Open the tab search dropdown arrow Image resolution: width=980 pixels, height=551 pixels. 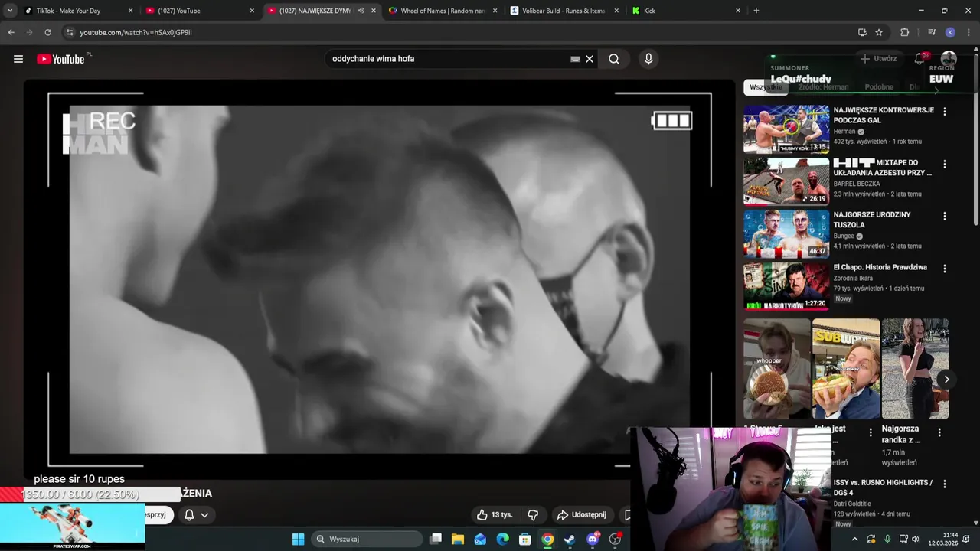(x=10, y=11)
